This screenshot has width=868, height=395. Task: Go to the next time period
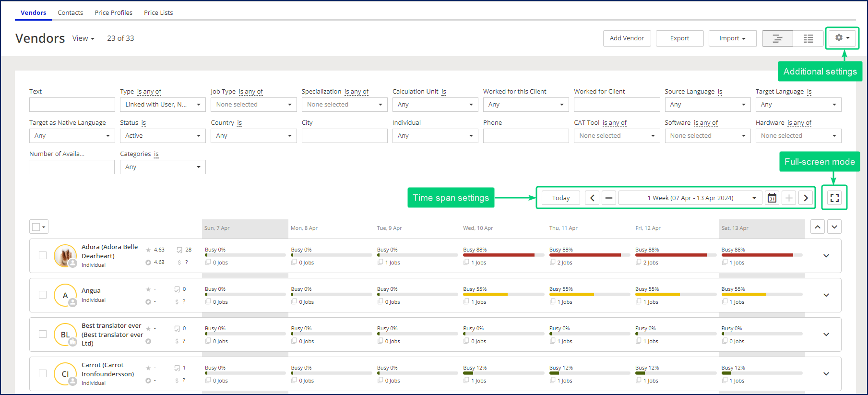pos(806,198)
